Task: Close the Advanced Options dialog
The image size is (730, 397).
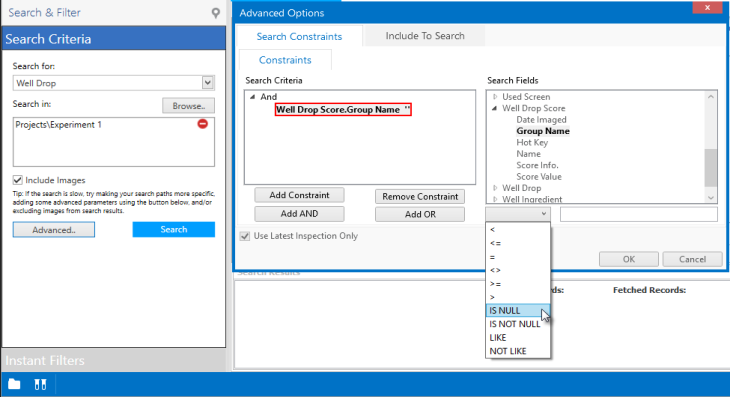Action: point(707,7)
